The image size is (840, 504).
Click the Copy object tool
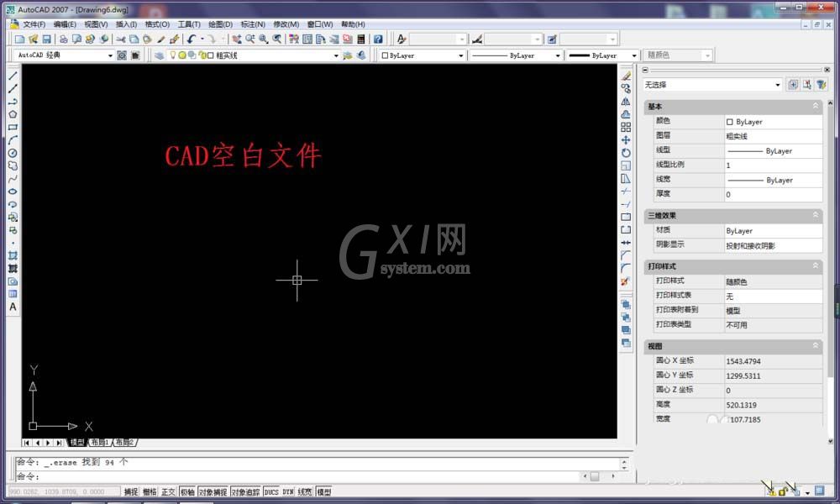tap(626, 89)
